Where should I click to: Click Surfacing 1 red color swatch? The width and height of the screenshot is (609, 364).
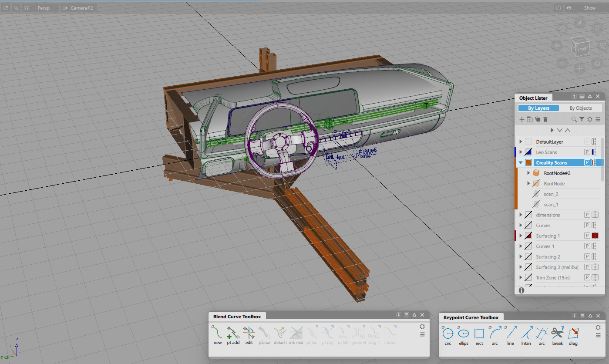pyautogui.click(x=595, y=236)
